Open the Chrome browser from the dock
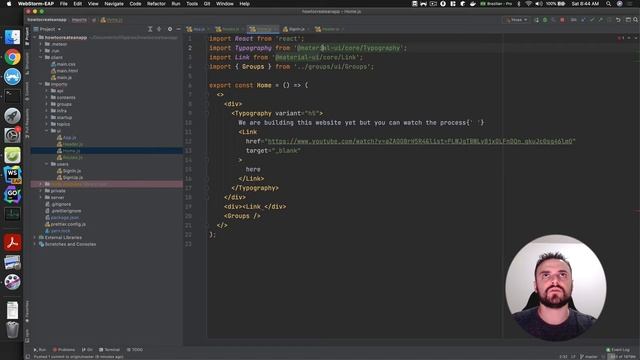This screenshot has width=640, height=360. [x=12, y=57]
